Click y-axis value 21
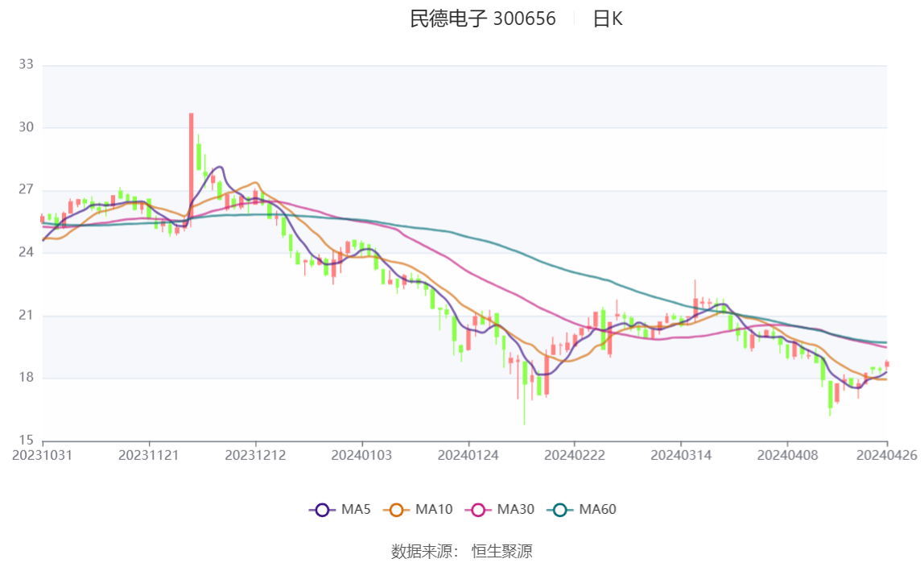This screenshot has width=924, height=563. 26,316
